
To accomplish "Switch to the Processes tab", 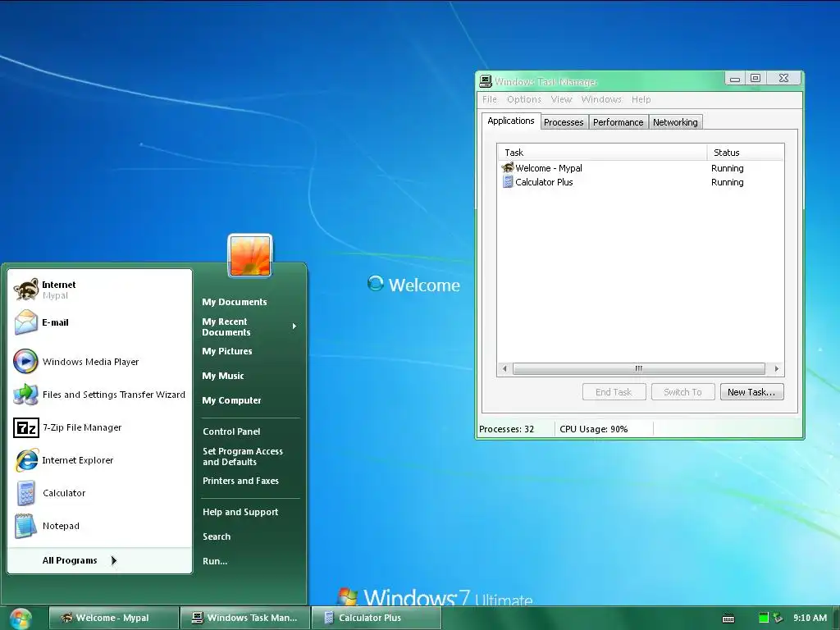I will pyautogui.click(x=564, y=122).
